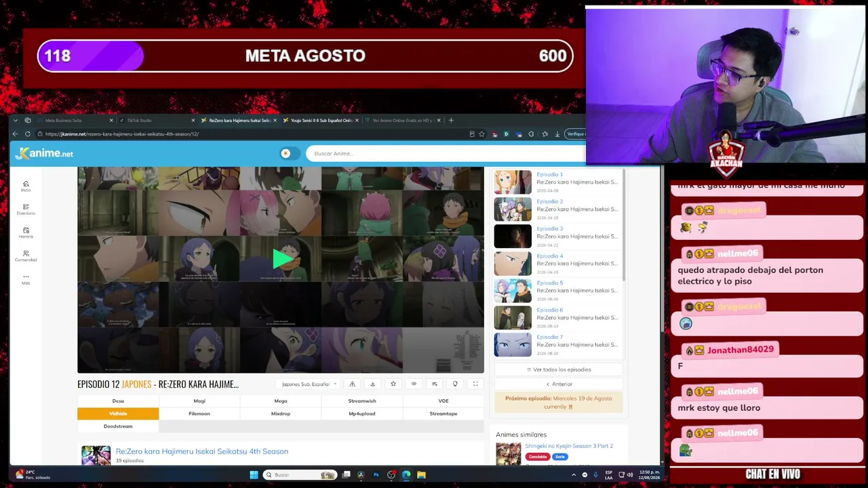This screenshot has width=868, height=488.
Task: Open the Windows Start menu
Action: coord(254,475)
